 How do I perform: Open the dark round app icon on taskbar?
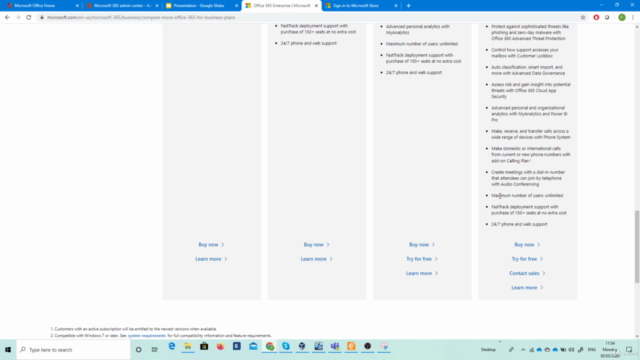[x=368, y=347]
